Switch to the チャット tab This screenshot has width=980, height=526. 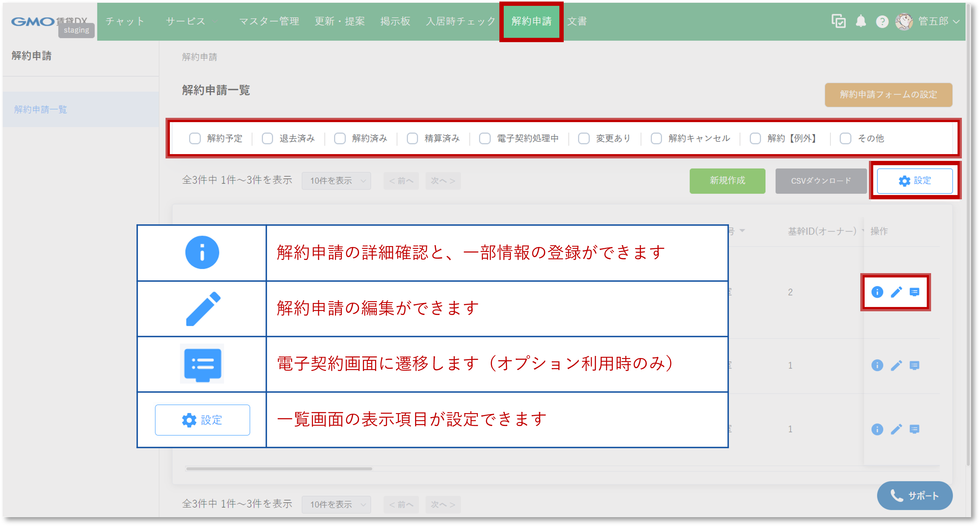click(x=125, y=22)
